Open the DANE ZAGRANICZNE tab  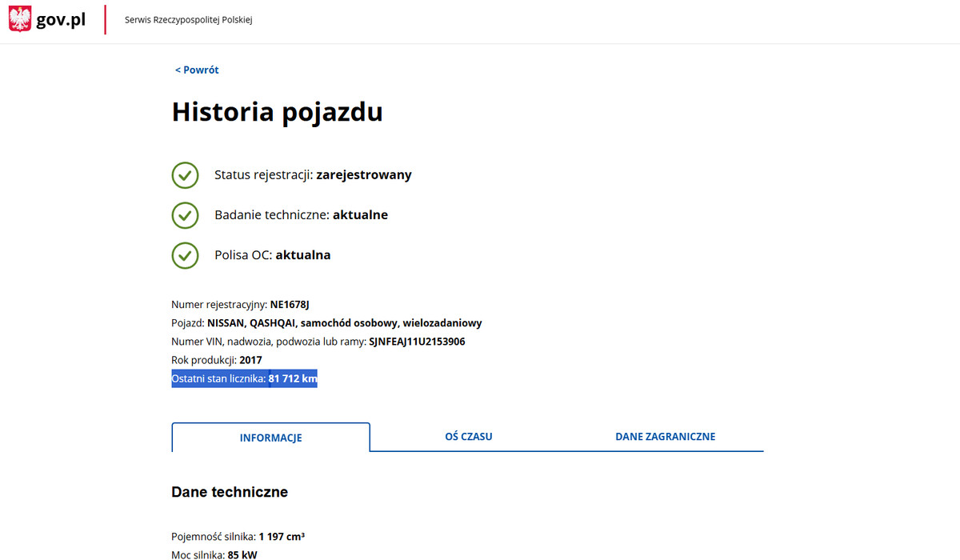click(665, 437)
